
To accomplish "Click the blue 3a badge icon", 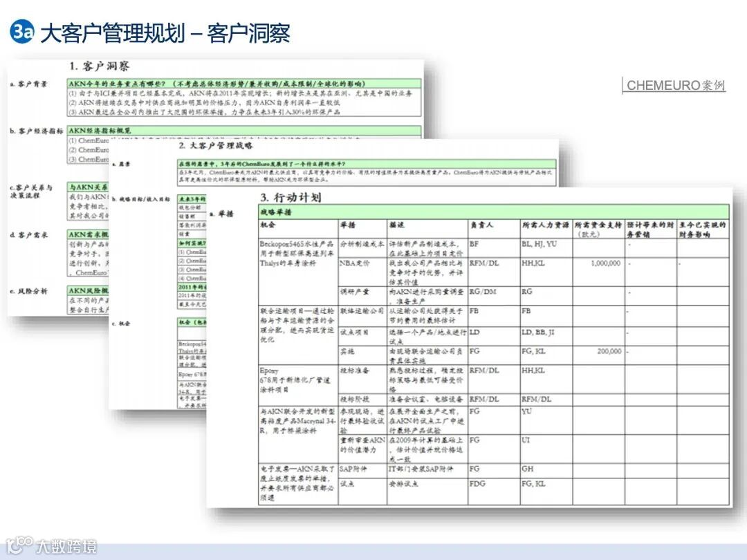I will [x=21, y=31].
